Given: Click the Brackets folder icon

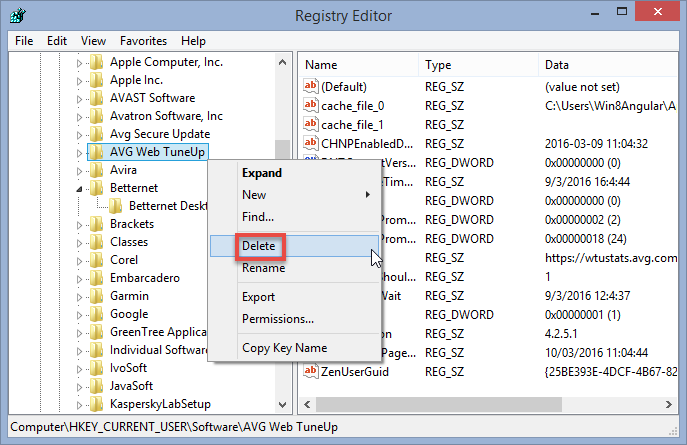Looking at the screenshot, I should pos(96,224).
